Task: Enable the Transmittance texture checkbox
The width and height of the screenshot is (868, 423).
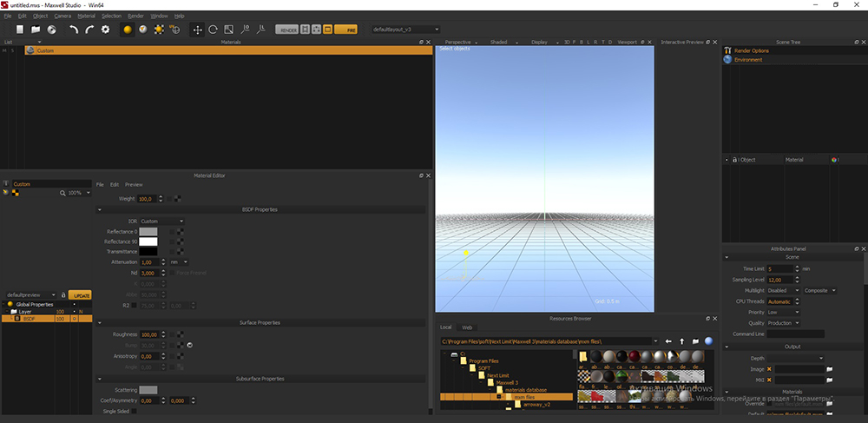Action: [x=172, y=252]
